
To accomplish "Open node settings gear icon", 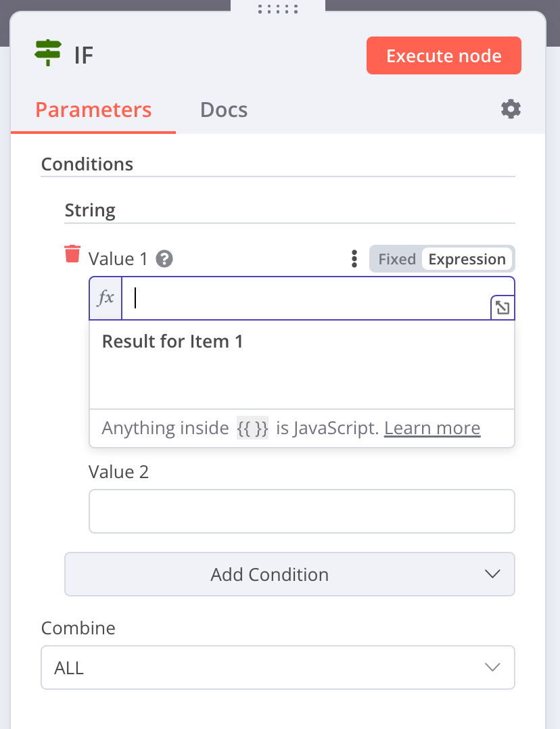I will pos(511,110).
